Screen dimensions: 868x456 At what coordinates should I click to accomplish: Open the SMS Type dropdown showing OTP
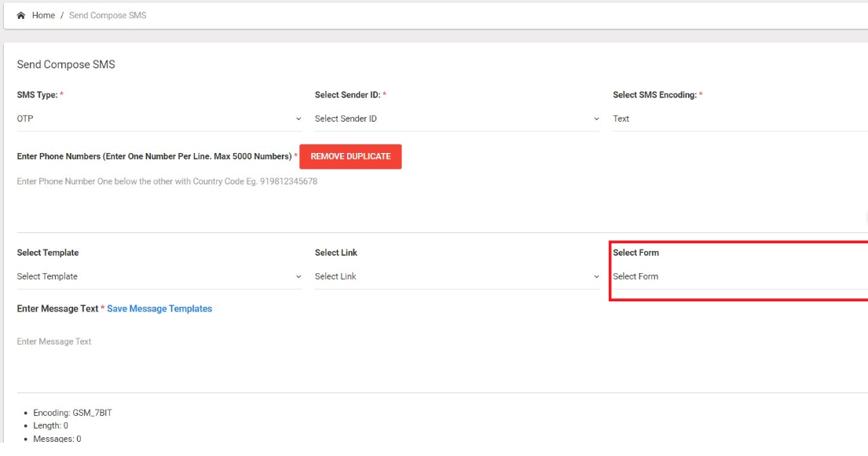pos(159,119)
